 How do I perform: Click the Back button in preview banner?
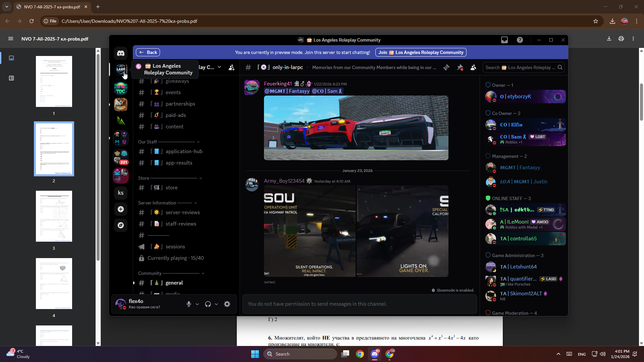148,52
